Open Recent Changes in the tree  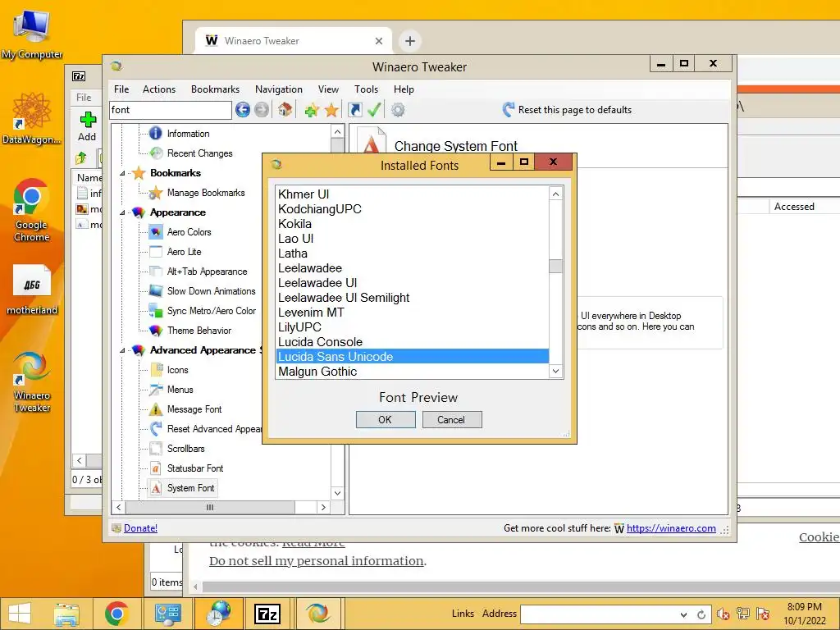[x=200, y=153]
